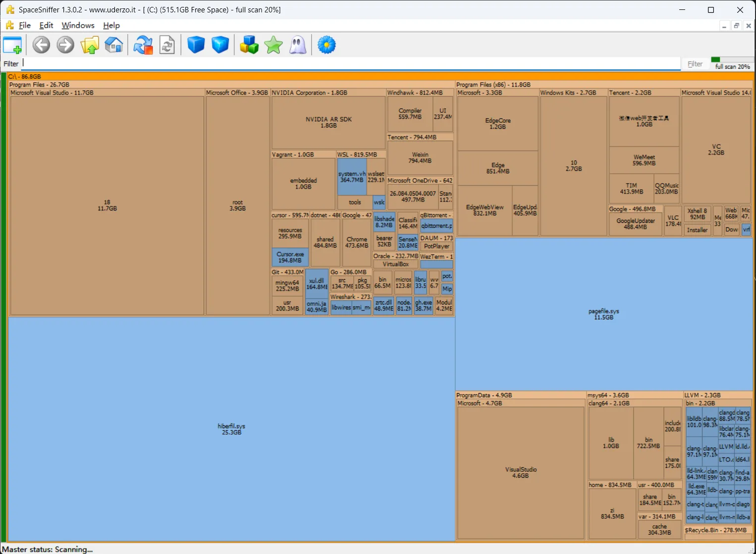Click SpaceSniffer title bar app icon
This screenshot has width=756, height=554.
pyautogui.click(x=10, y=9)
